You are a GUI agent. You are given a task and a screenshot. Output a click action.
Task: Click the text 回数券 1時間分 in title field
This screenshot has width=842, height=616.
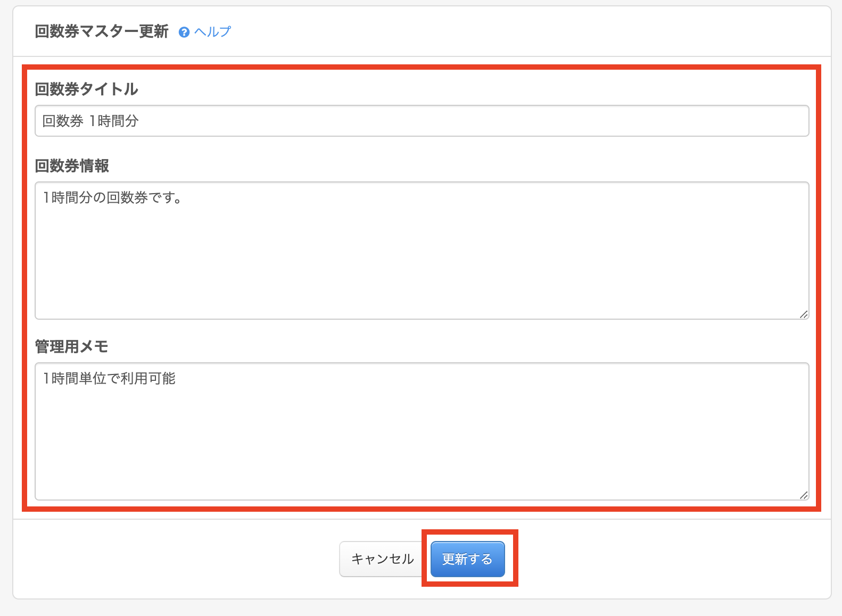point(90,121)
